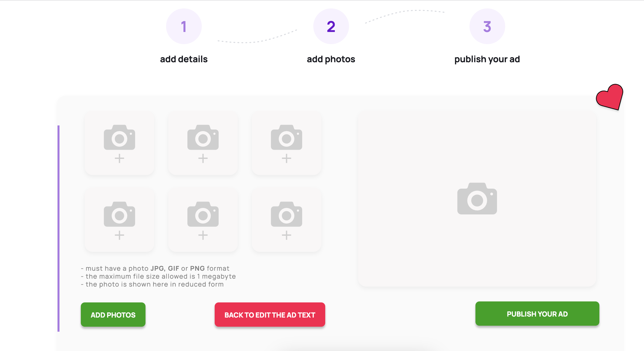
Task: Click the large photo preview panel
Action: pyautogui.click(x=477, y=199)
